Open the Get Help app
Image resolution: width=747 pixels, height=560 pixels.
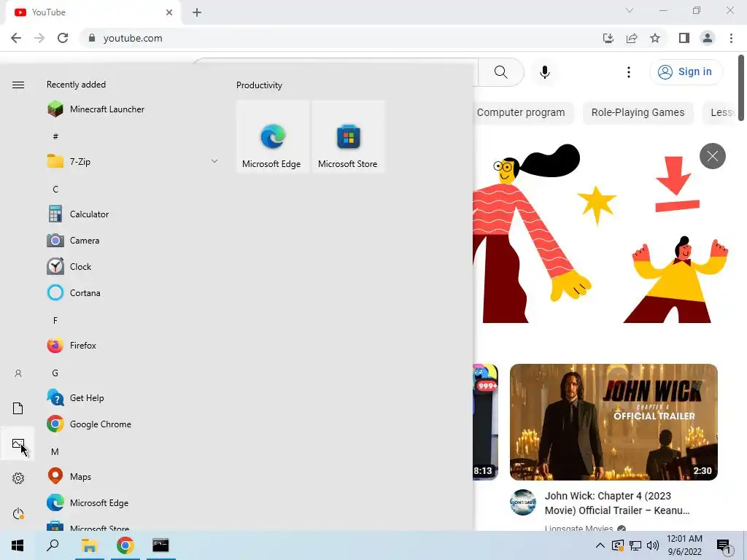133,397
